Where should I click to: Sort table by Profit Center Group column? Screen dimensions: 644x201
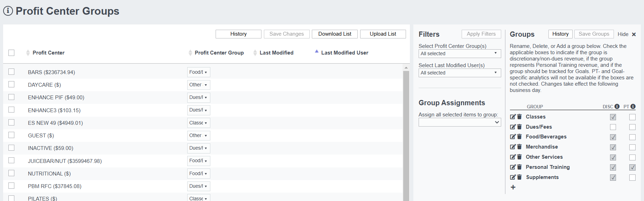click(x=219, y=53)
